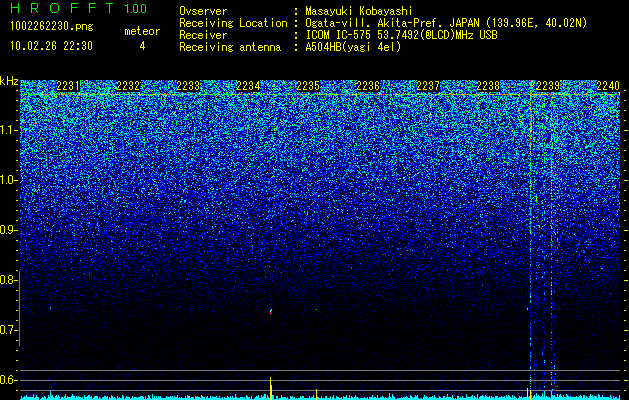
Task: Click the 2239 time marker
Action: pos(548,86)
